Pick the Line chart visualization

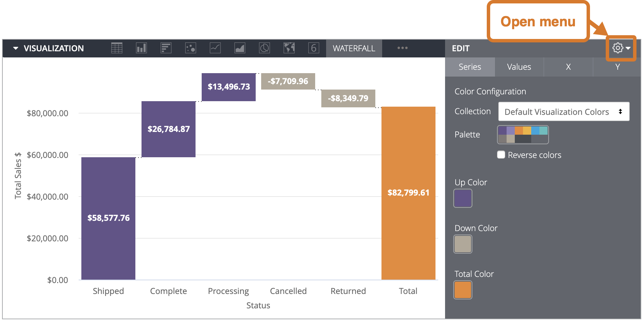tap(215, 48)
